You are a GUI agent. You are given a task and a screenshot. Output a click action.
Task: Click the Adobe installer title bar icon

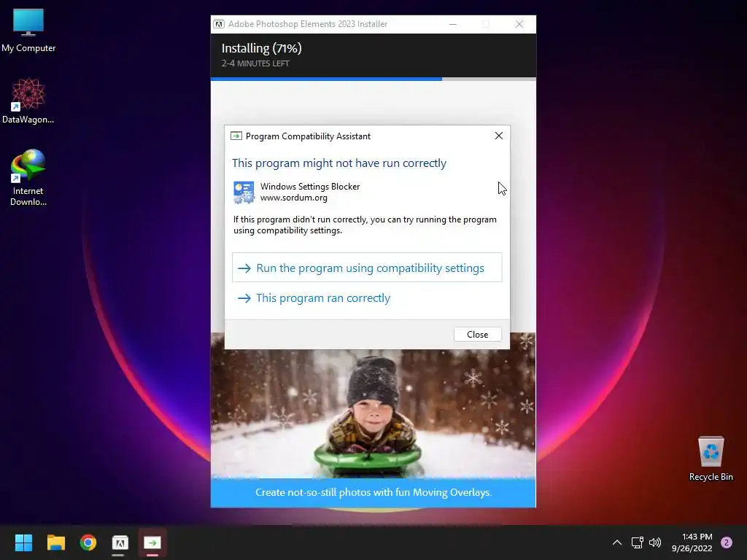point(219,24)
